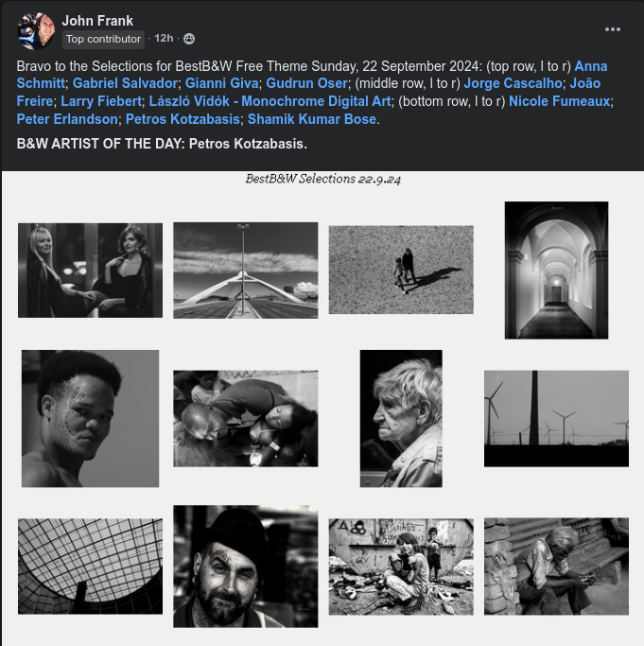Viewport: 644px width, 646px height.
Task: Open the Gudrun Oser tagged name
Action: coord(306,83)
